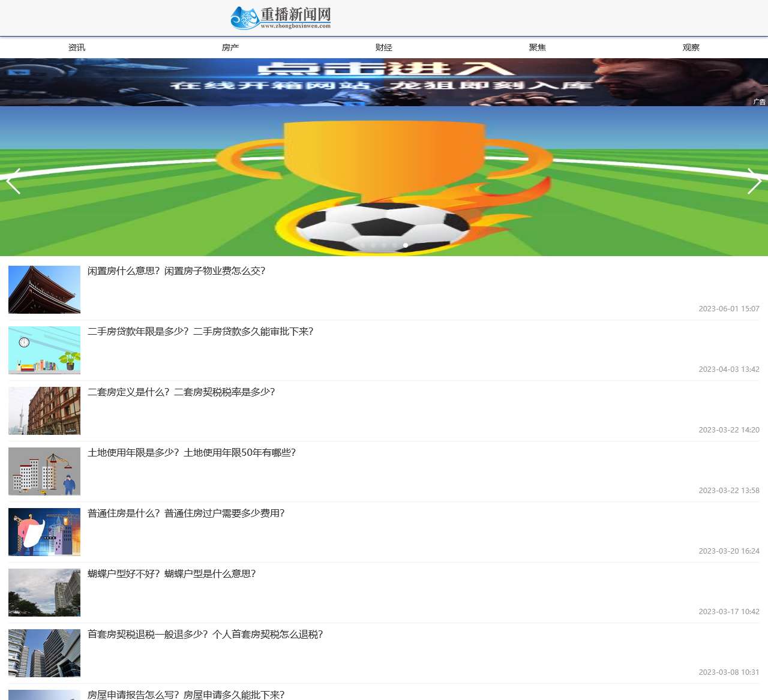This screenshot has width=768, height=700.
Task: Open article 蝴蝶户型好不好？蝴蝶户型是什么意思？
Action: [172, 574]
